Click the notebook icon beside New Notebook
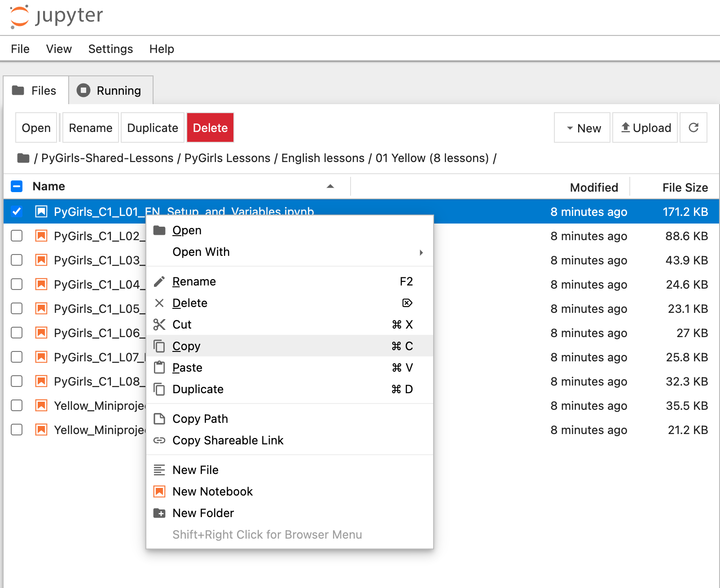 [x=159, y=491]
